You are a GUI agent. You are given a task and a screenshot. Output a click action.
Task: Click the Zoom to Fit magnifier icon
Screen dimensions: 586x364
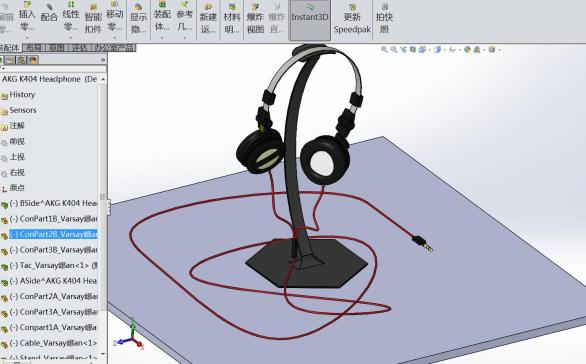[384, 49]
